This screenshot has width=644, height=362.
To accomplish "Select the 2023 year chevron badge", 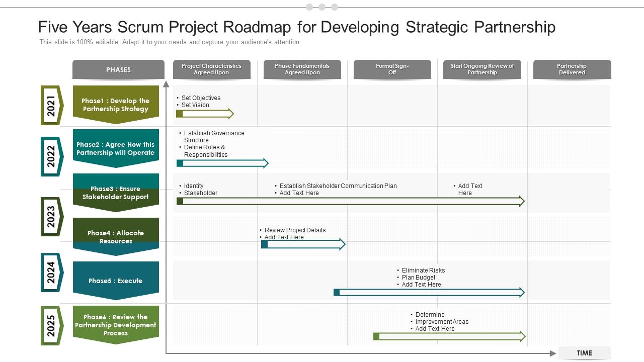I will click(52, 217).
